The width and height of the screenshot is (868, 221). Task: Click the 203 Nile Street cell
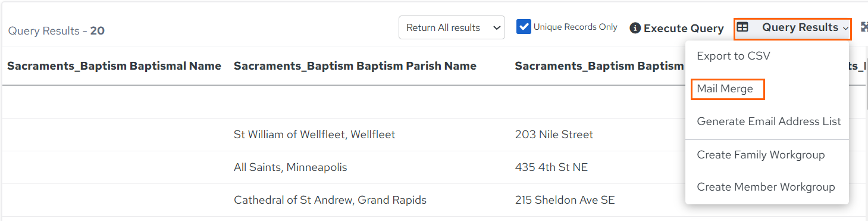tap(554, 135)
